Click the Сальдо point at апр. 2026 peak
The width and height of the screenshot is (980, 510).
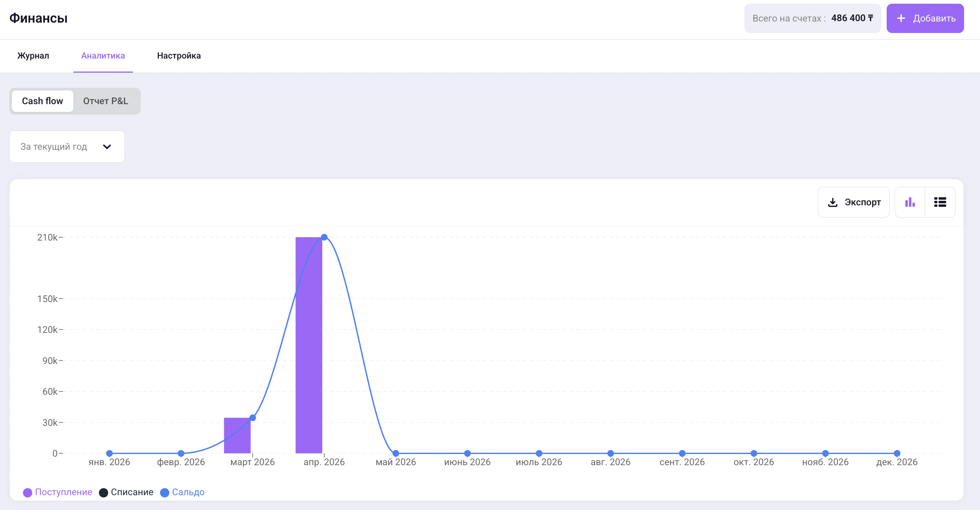pos(324,237)
